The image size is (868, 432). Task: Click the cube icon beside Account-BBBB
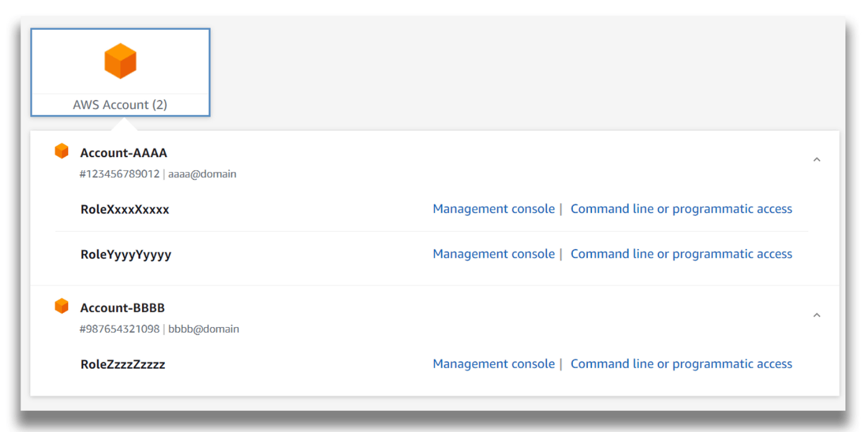(x=61, y=306)
